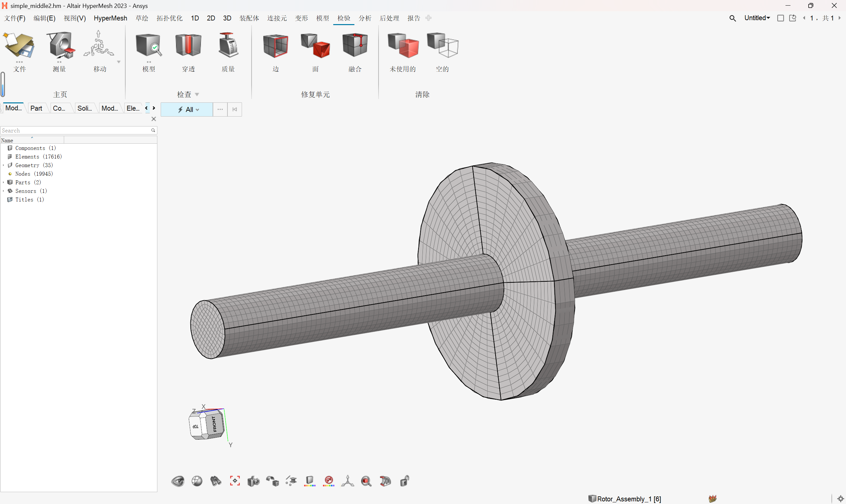Expand the Geometry (35) tree node
This screenshot has height=504, width=846.
(3, 165)
